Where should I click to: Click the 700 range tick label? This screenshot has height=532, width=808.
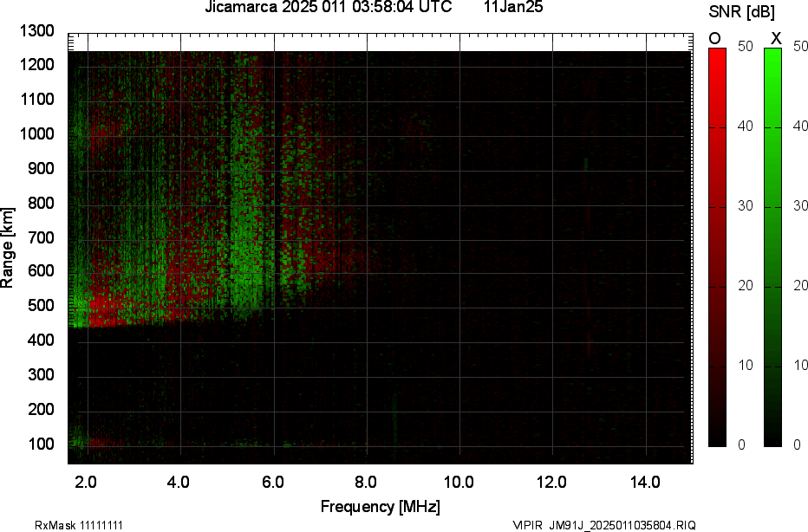[x=41, y=237]
